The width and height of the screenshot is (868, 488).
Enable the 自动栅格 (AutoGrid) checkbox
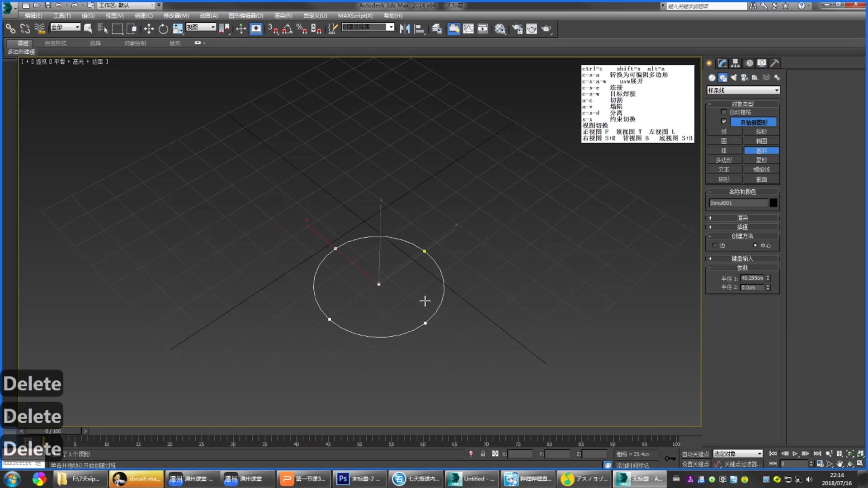pos(724,112)
